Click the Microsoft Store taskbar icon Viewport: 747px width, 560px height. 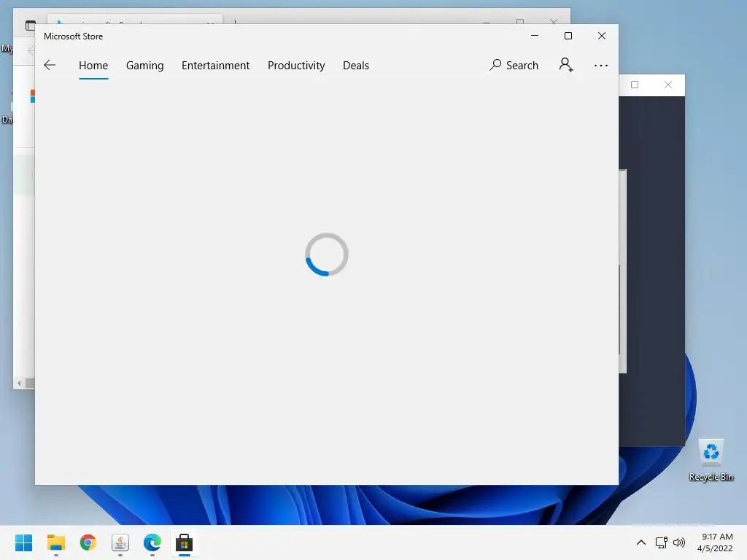coord(184,542)
